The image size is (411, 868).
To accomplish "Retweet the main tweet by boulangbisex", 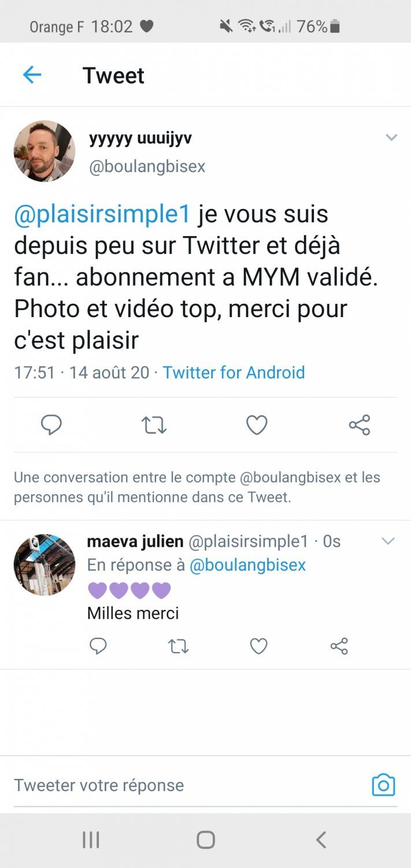I will click(154, 425).
